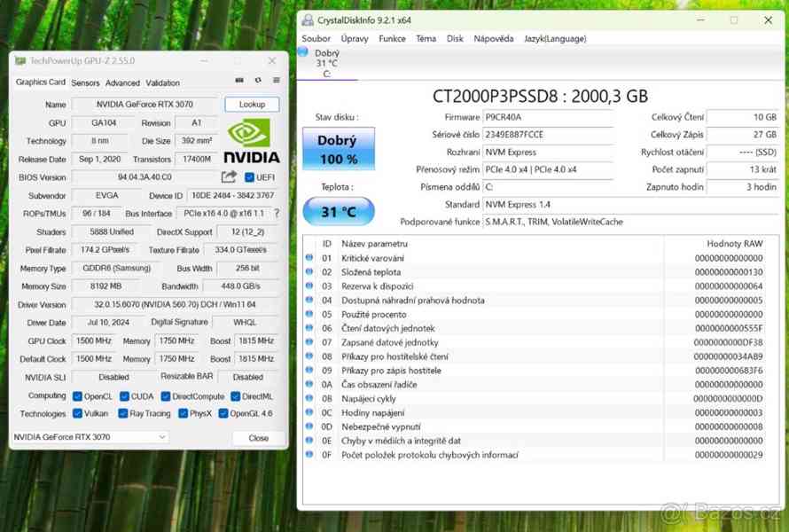Image resolution: width=789 pixels, height=532 pixels.
Task: Click status icon for Počet položek protokolu row
Action: 309,455
